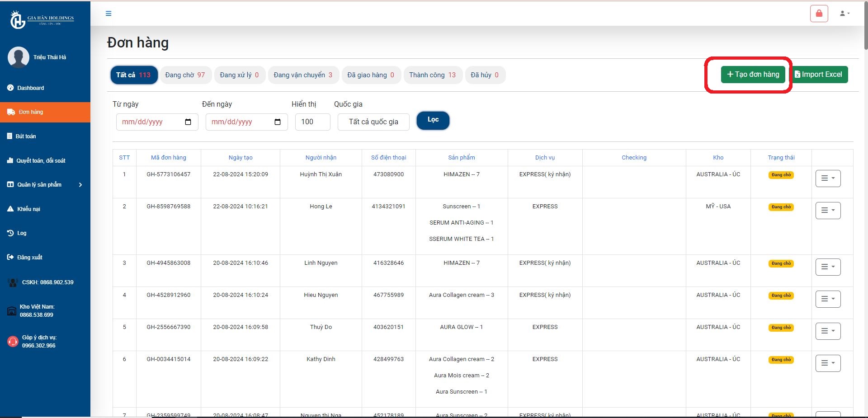Click the Triệu Thái Hà profile avatar
Viewport: 868px width, 418px height.
19,57
